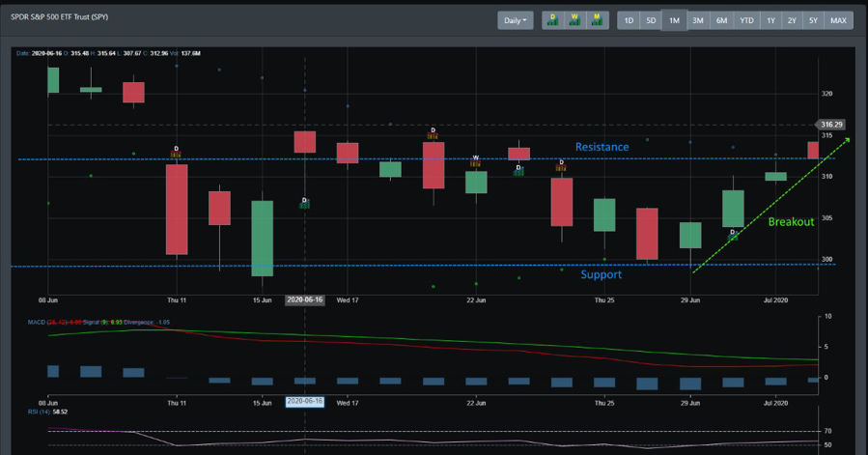Click the 2020-06-16 date label under MACD chart
868x455 pixels.
click(304, 402)
